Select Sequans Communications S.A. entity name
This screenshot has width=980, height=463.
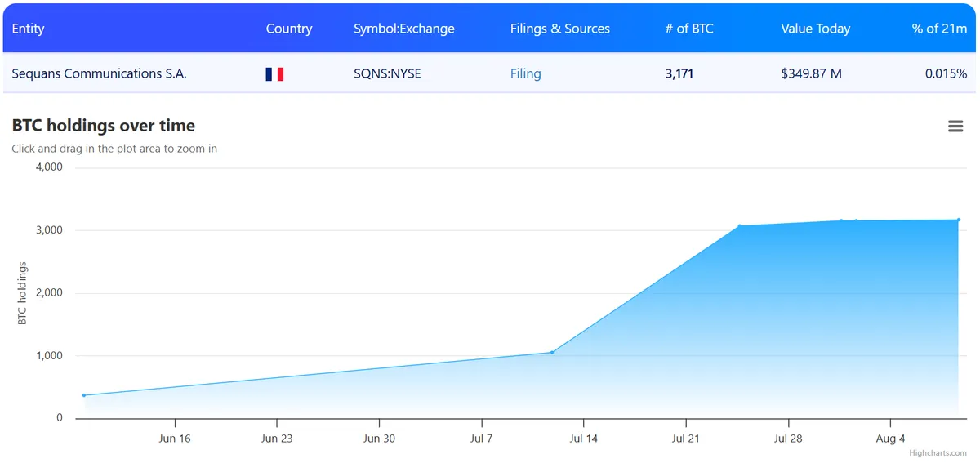tap(99, 73)
